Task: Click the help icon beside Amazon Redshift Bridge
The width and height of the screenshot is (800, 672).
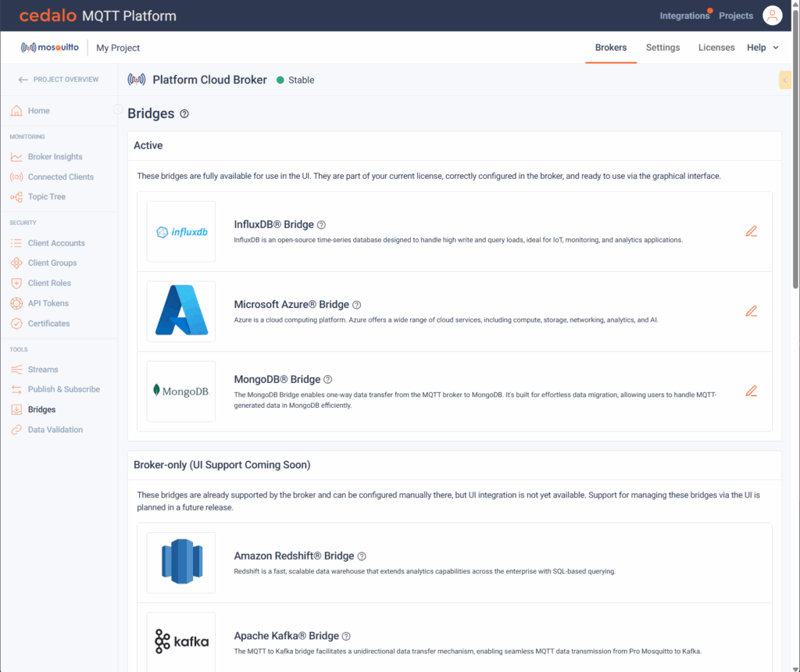Action: tap(362, 556)
